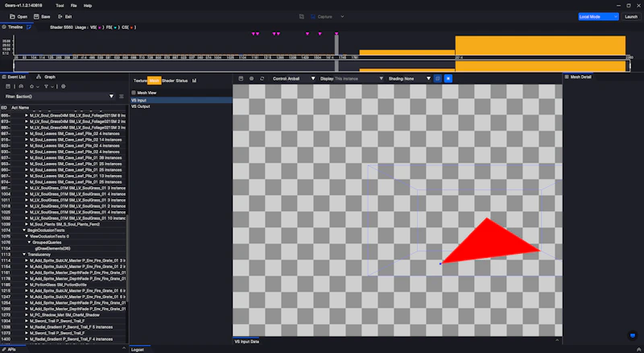Viewport: 644px width, 353px height.
Task: Open the Local Mode dropdown
Action: click(598, 17)
